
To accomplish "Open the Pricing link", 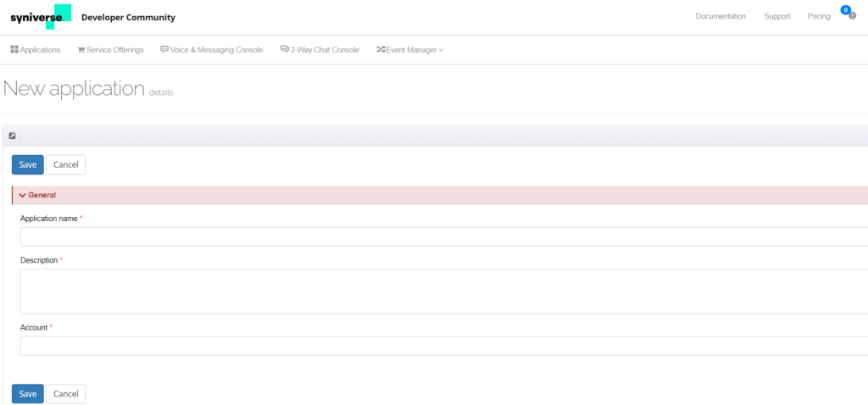I will click(x=819, y=16).
